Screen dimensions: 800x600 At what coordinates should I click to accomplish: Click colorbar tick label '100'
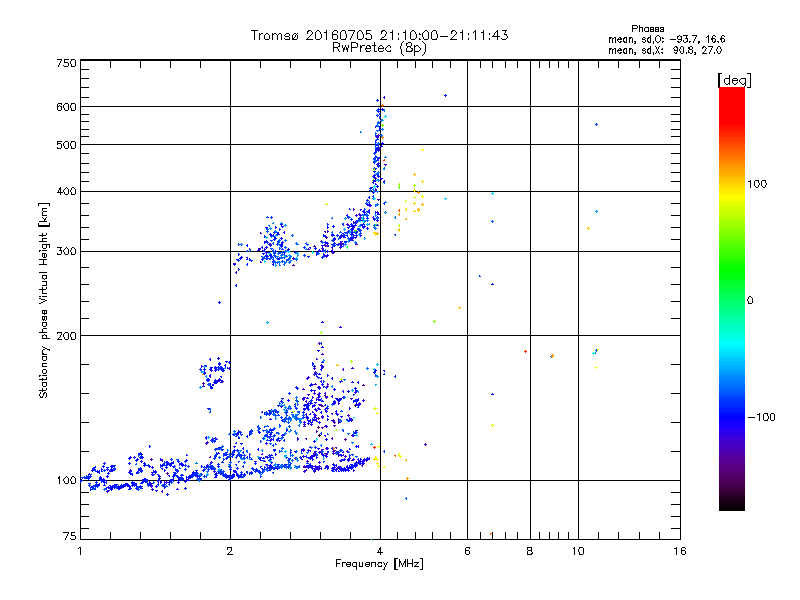[x=757, y=184]
